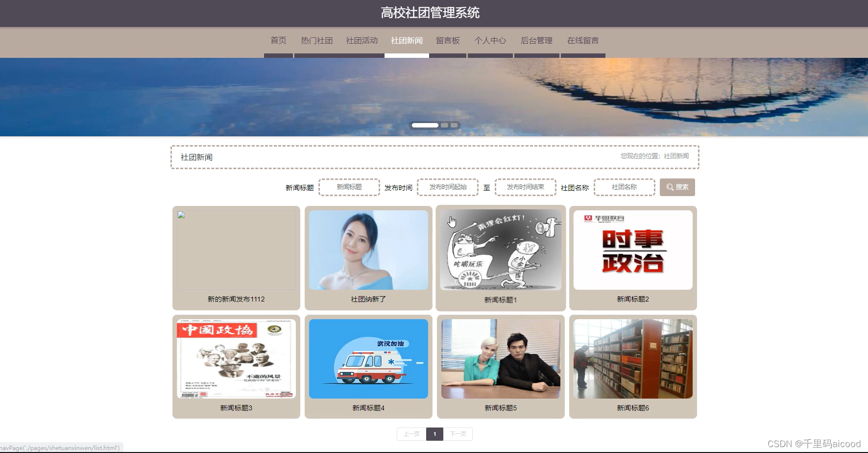Go to next page with 下一页

pos(458,434)
